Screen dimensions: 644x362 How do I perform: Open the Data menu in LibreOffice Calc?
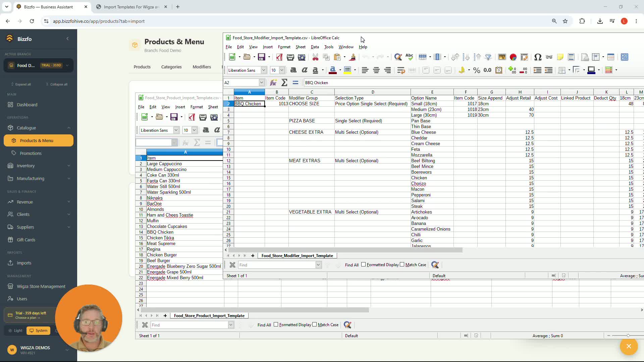click(x=315, y=47)
